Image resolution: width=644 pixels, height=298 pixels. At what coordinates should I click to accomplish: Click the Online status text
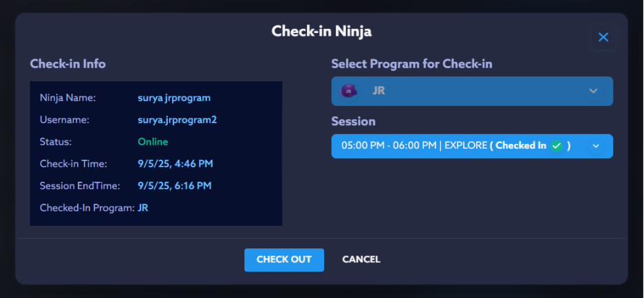pos(153,142)
